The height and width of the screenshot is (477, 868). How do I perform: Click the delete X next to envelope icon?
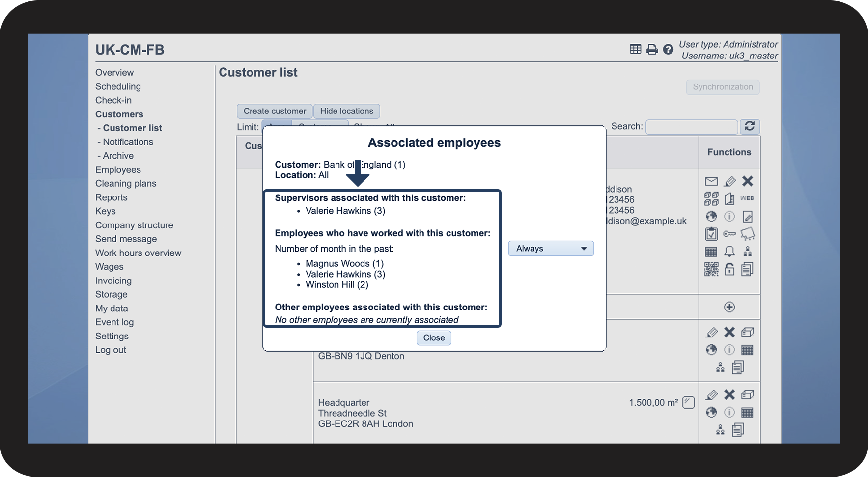(748, 181)
